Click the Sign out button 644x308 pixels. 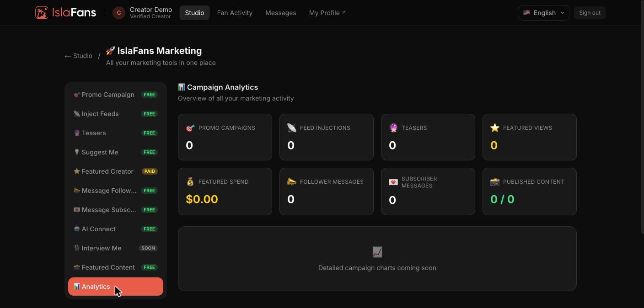click(590, 13)
